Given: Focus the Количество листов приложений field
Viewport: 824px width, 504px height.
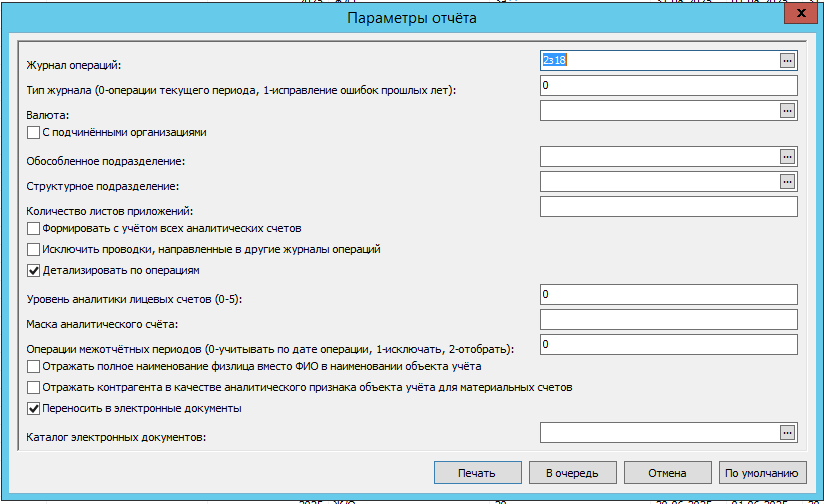Looking at the screenshot, I should click(x=667, y=207).
